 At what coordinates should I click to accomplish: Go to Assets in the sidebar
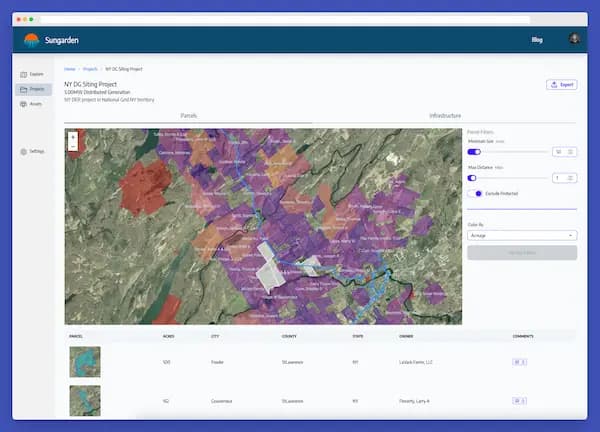[32, 104]
